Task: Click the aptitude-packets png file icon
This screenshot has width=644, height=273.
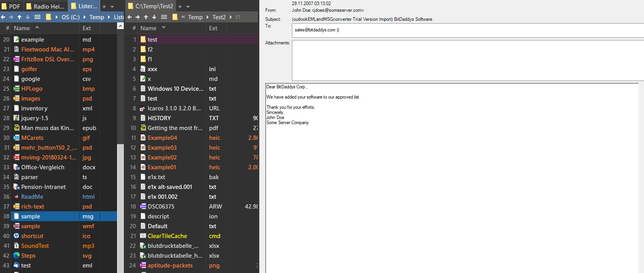Action: [143, 266]
